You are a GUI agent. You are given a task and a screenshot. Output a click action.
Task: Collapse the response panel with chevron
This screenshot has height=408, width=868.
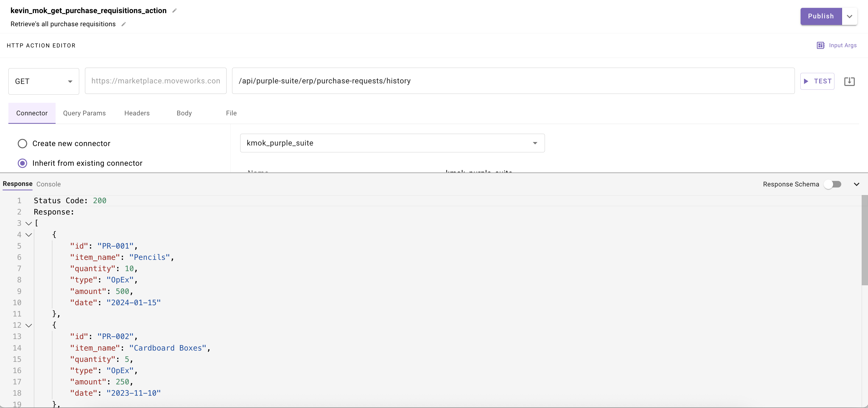coord(856,184)
